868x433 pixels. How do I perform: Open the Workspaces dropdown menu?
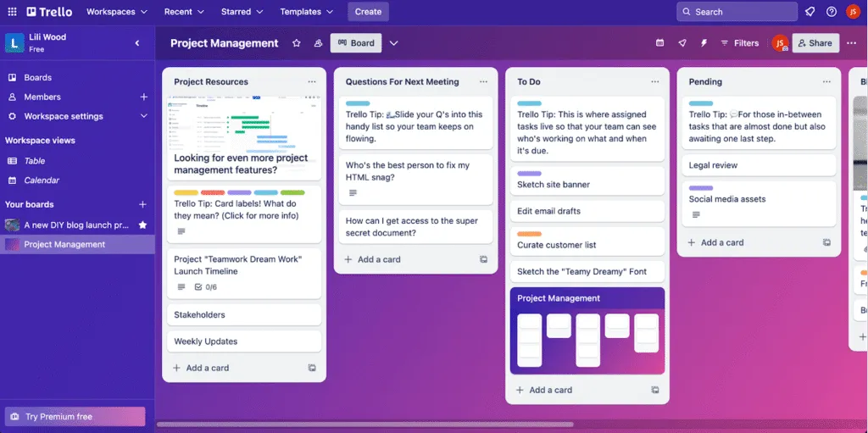[x=117, y=12]
